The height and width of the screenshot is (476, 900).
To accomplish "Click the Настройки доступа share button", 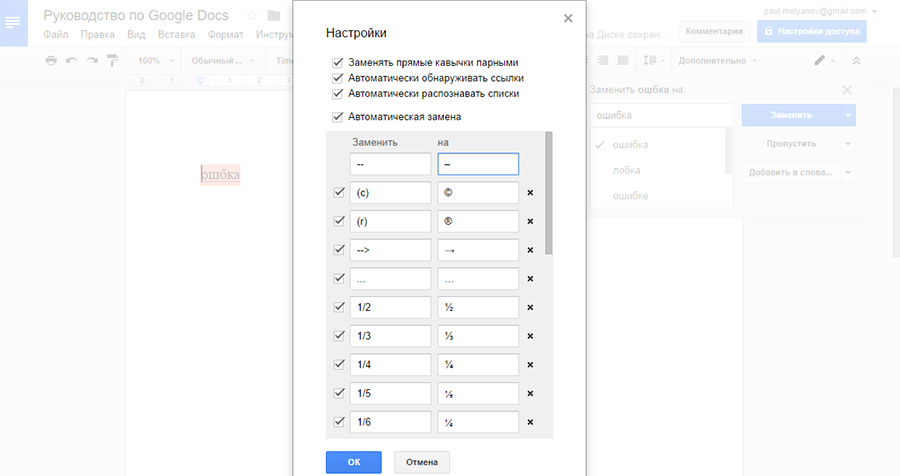I will [x=812, y=31].
